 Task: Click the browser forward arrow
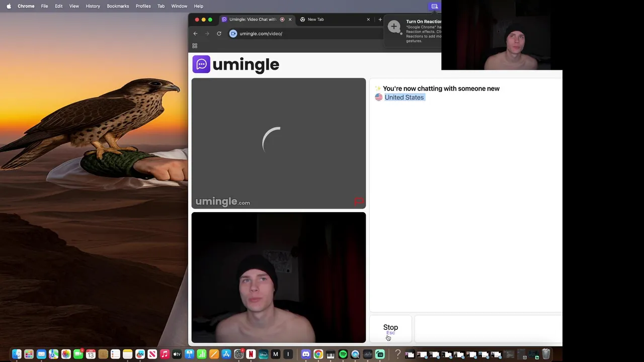click(x=207, y=34)
